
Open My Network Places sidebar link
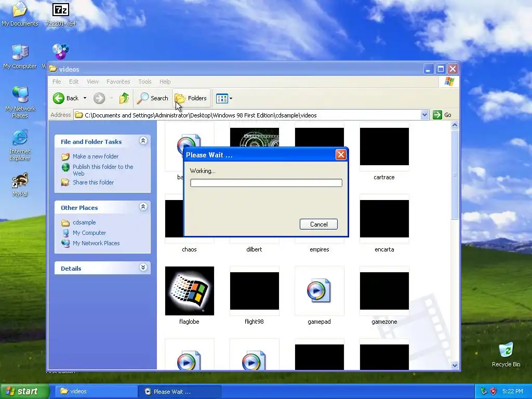click(x=96, y=243)
